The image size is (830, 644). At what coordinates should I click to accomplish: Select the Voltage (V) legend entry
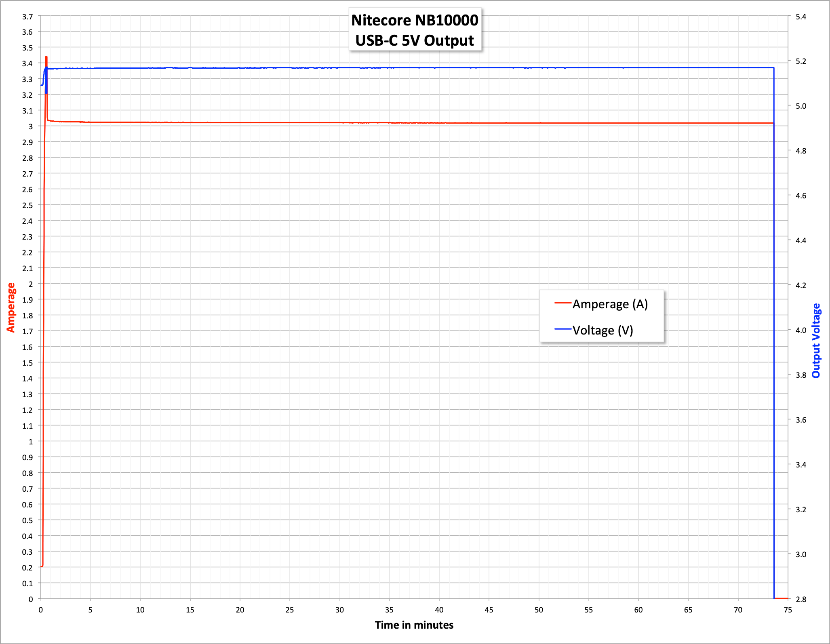[x=602, y=330]
